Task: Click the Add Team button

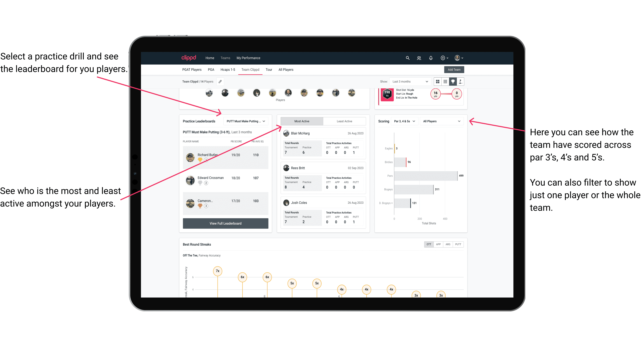Action: (x=454, y=69)
